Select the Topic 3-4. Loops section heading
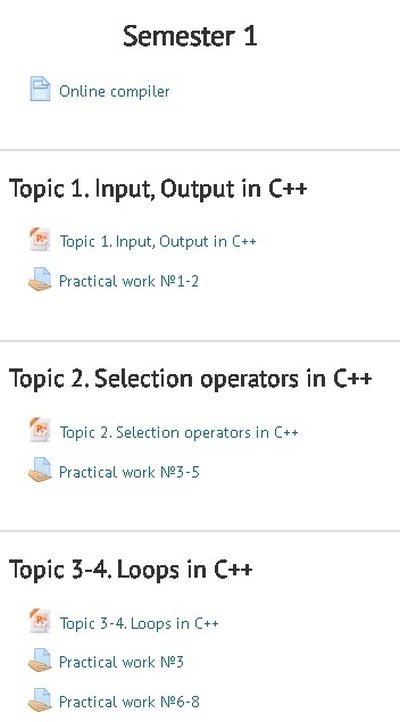 pos(131,570)
